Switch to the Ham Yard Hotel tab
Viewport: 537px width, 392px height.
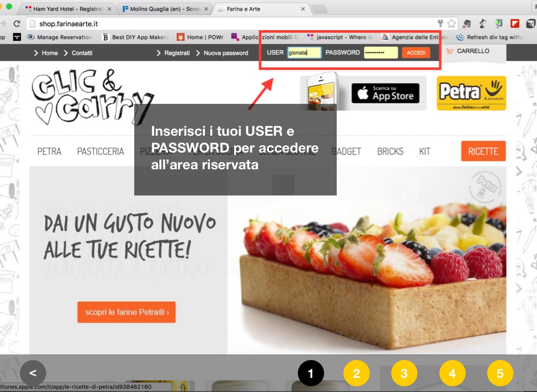pos(68,9)
